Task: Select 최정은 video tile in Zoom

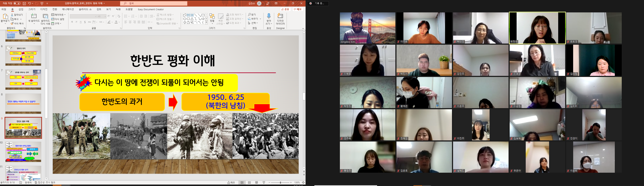Action: pos(537,28)
